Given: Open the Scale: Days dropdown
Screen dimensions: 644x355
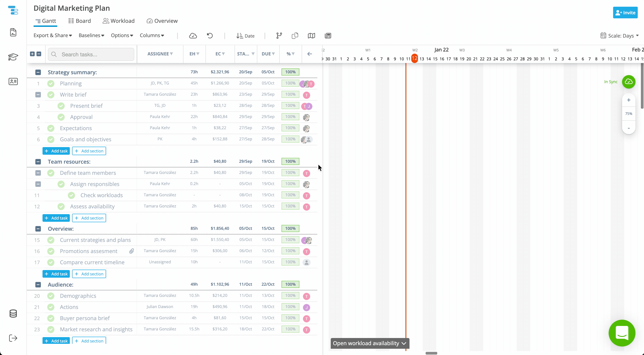Looking at the screenshot, I should [620, 36].
